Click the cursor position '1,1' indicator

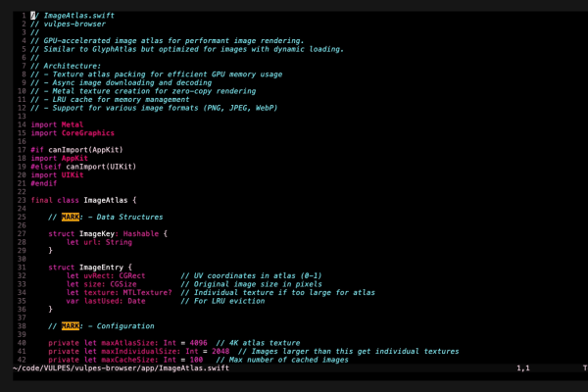(x=523, y=368)
